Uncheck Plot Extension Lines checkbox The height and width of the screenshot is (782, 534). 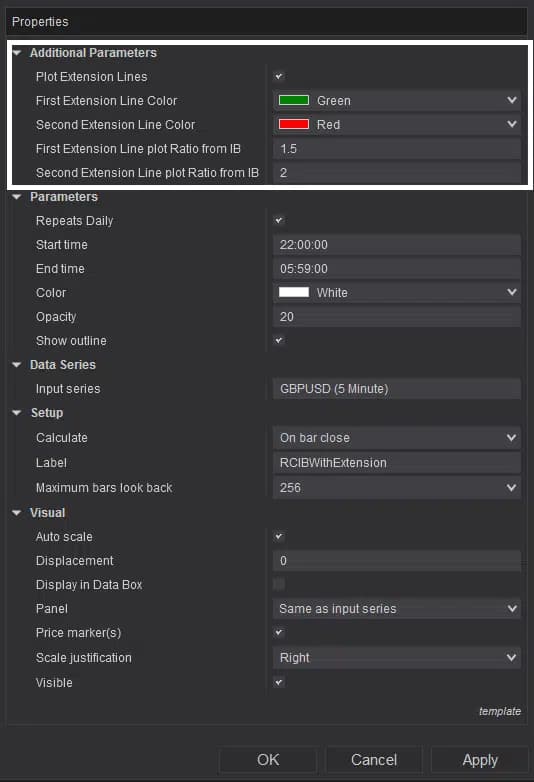click(279, 76)
